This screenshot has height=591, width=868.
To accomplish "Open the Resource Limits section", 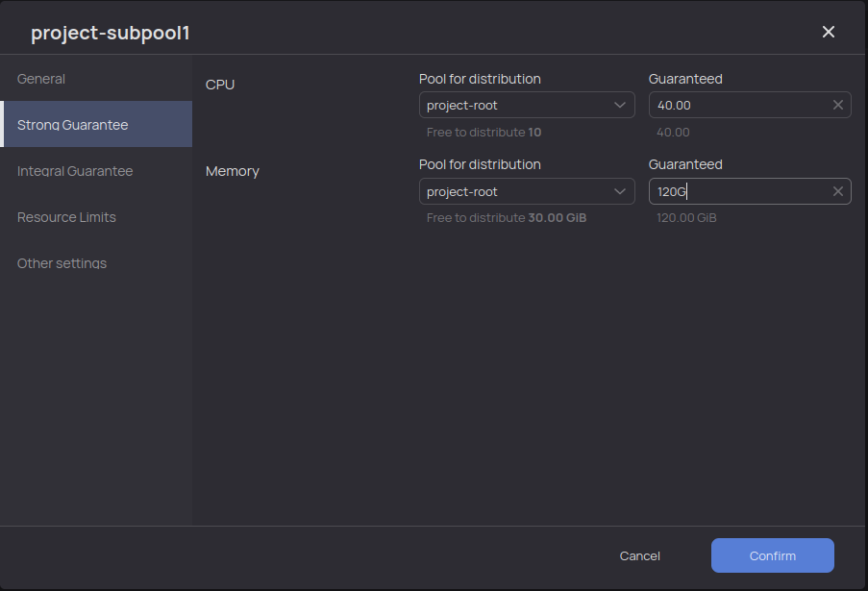I will (66, 216).
